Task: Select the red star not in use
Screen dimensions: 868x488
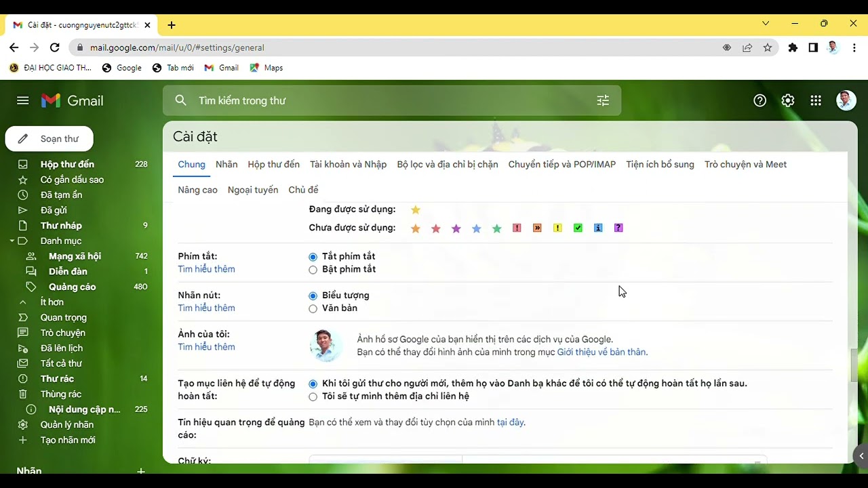Action: pos(436,228)
